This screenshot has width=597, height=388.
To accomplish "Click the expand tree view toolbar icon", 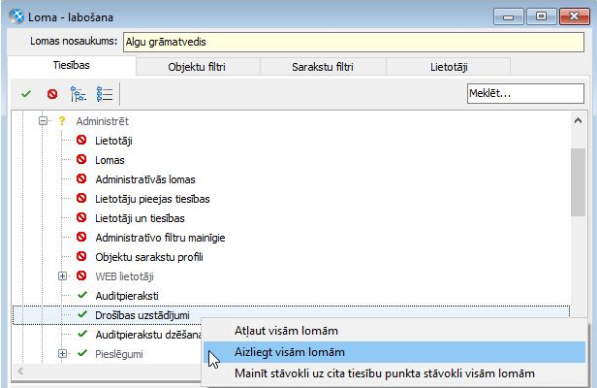I will tap(78, 94).
